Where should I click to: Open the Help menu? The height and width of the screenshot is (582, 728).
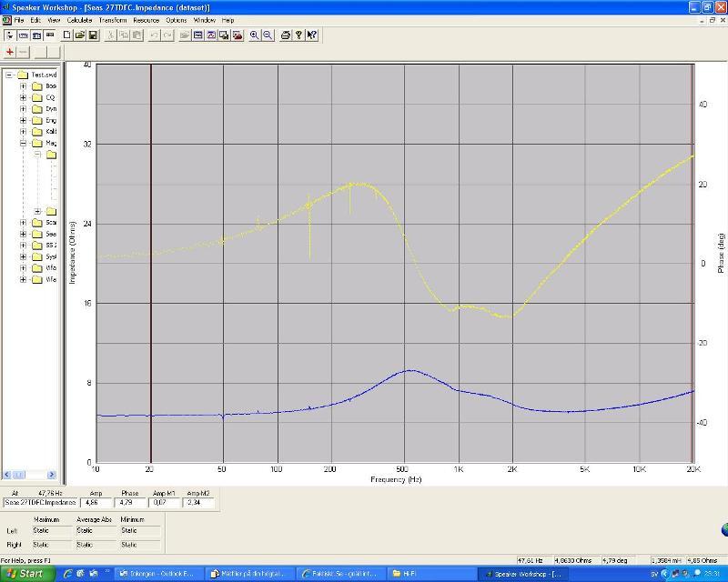tap(227, 20)
